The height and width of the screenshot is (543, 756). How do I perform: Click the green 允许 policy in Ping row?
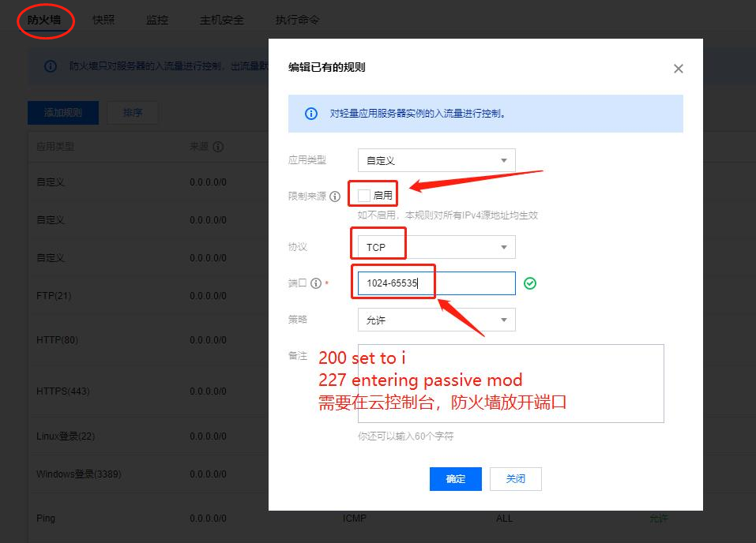(x=659, y=519)
